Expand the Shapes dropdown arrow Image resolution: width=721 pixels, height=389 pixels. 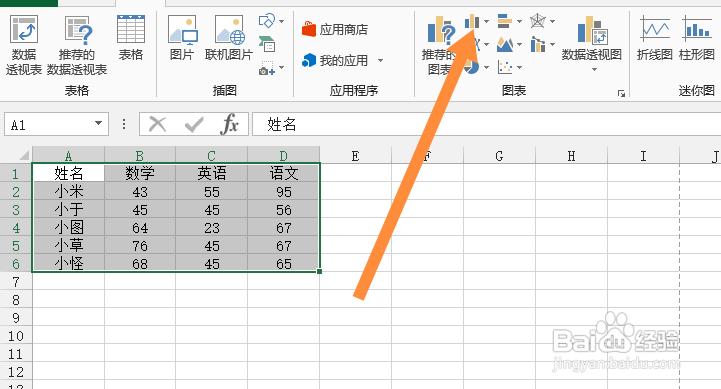click(x=281, y=21)
